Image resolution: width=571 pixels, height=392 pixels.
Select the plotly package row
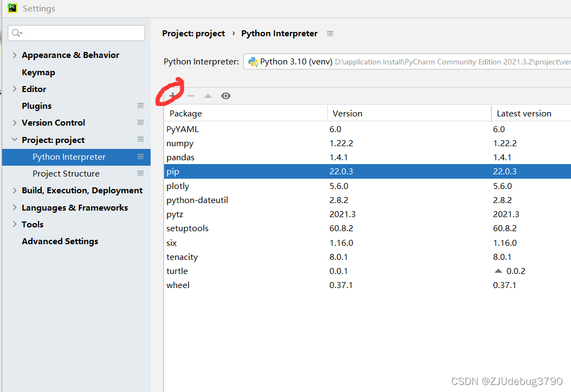click(x=367, y=186)
